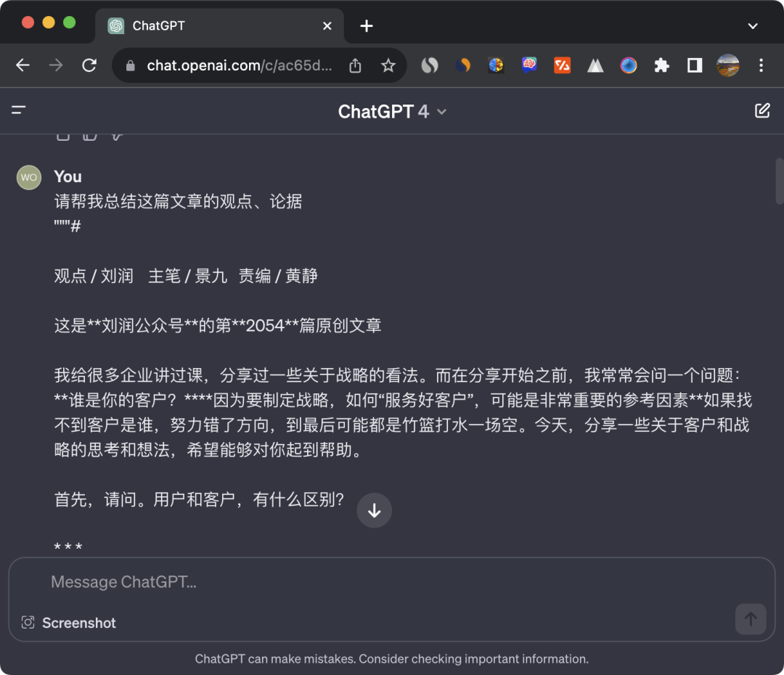Screen dimensions: 784x675
Task: Click the screenshot camera icon
Action: [28, 623]
